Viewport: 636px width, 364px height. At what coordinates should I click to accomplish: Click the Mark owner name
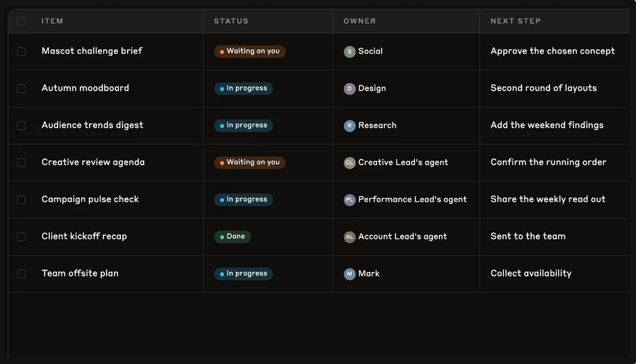(369, 274)
